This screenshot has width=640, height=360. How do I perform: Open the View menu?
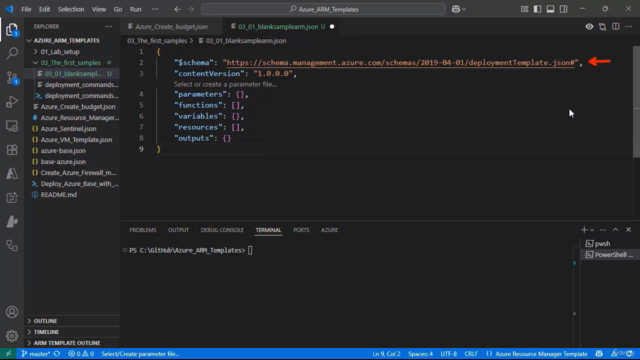[x=99, y=9]
